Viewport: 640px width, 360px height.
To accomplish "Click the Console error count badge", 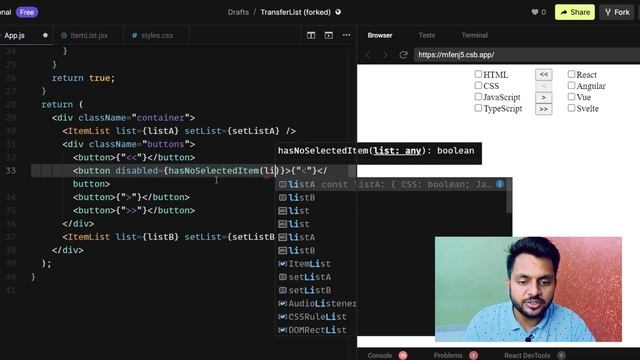I will click(403, 356).
